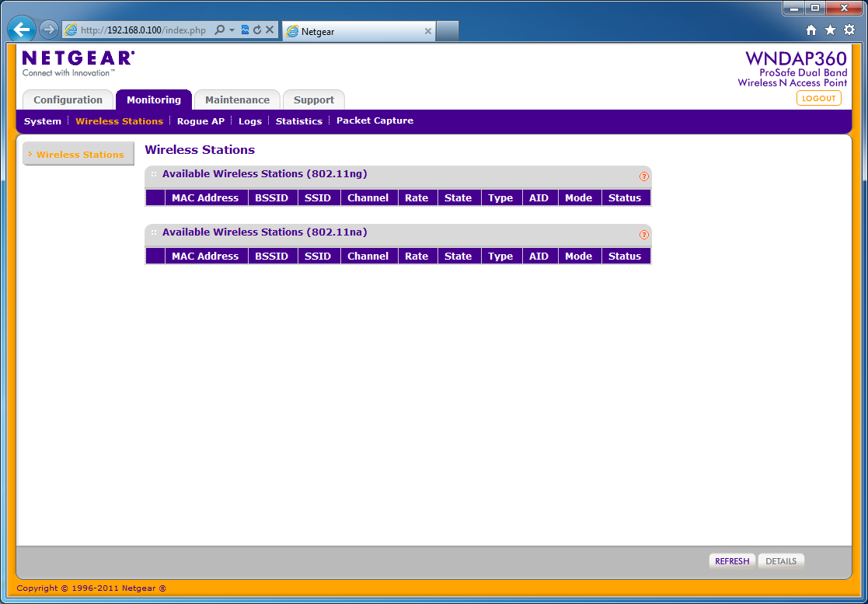This screenshot has height=604, width=868.
Task: Click the browser forward arrow button
Action: pos(49,30)
